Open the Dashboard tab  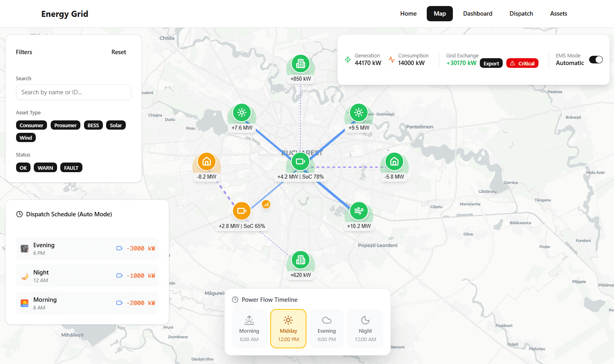click(x=477, y=14)
